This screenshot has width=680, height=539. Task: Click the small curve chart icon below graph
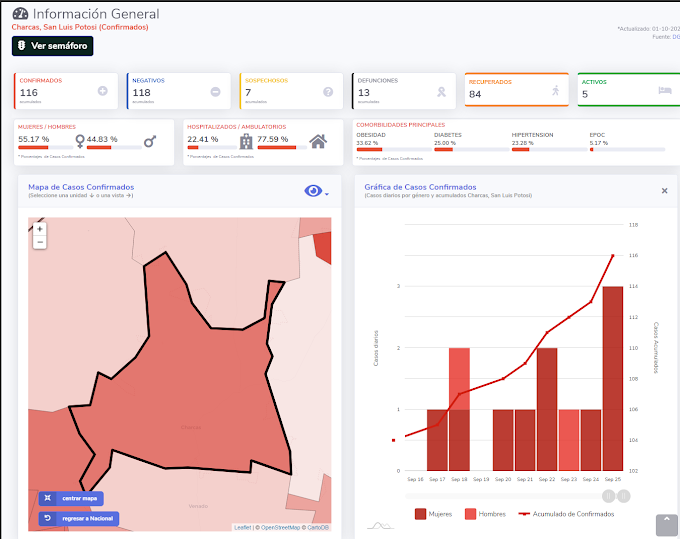pyautogui.click(x=380, y=526)
